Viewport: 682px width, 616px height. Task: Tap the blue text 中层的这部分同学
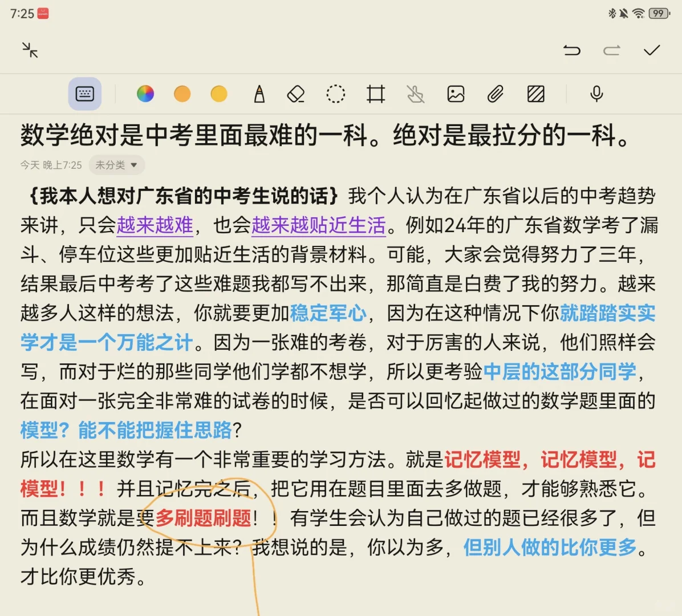pos(560,371)
